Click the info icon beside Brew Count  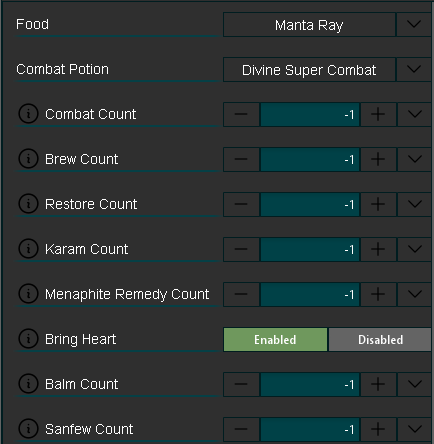tap(28, 159)
